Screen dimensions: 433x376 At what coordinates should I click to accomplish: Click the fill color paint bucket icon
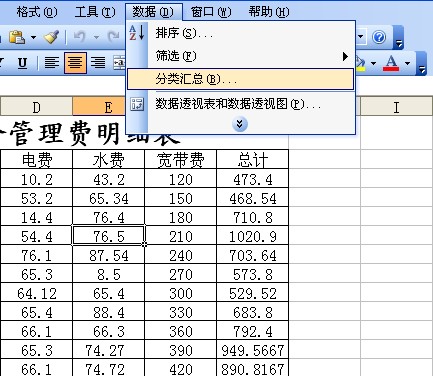tap(361, 63)
